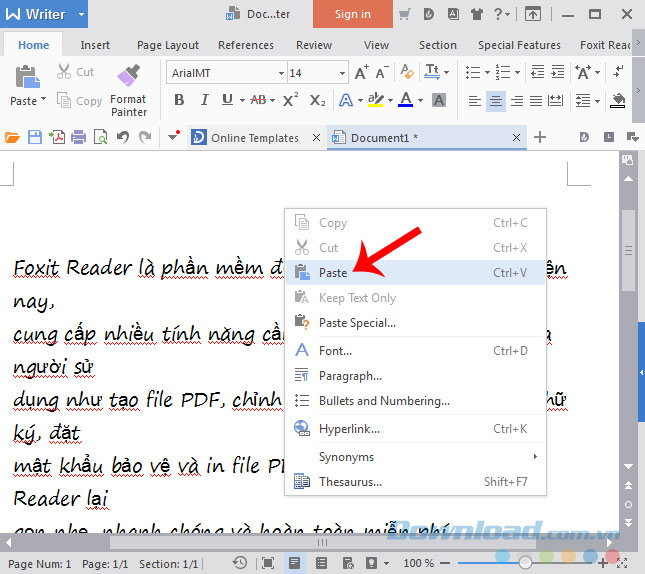Align text right
This screenshot has width=645, height=574.
pyautogui.click(x=517, y=100)
